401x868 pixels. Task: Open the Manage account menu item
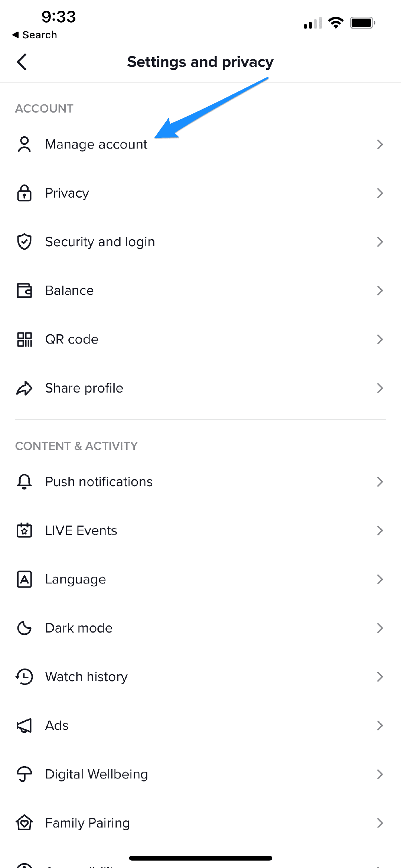pos(96,144)
